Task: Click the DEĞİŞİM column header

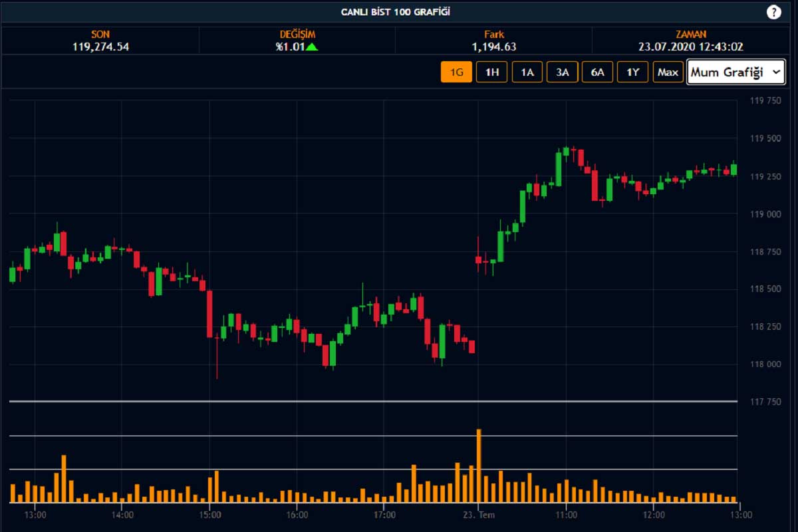Action: tap(297, 34)
